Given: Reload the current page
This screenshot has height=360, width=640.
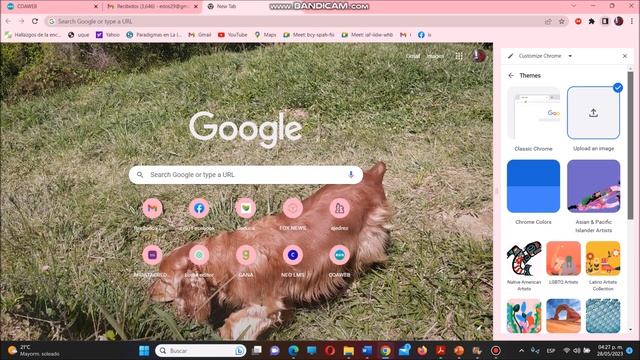Looking at the screenshot, I should click(x=35, y=21).
